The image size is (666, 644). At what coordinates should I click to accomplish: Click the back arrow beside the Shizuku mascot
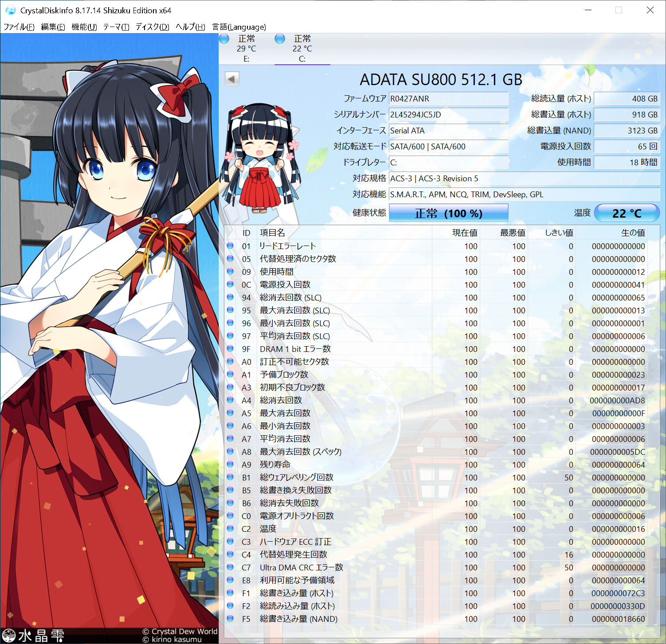[231, 78]
